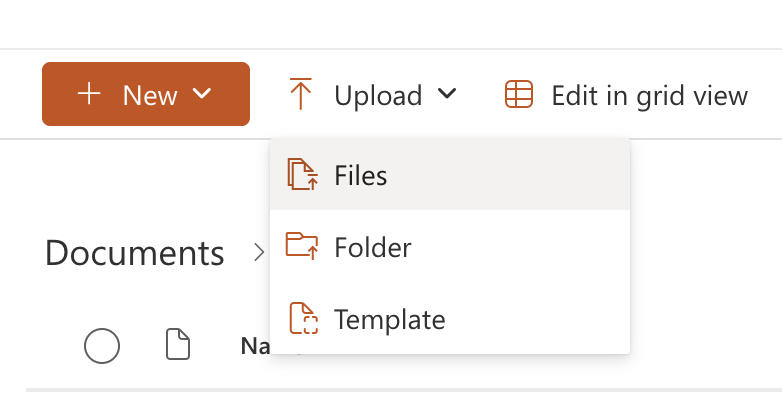Click the breadcrumb arrow after Documents
This screenshot has height=414, width=782.
tap(258, 253)
